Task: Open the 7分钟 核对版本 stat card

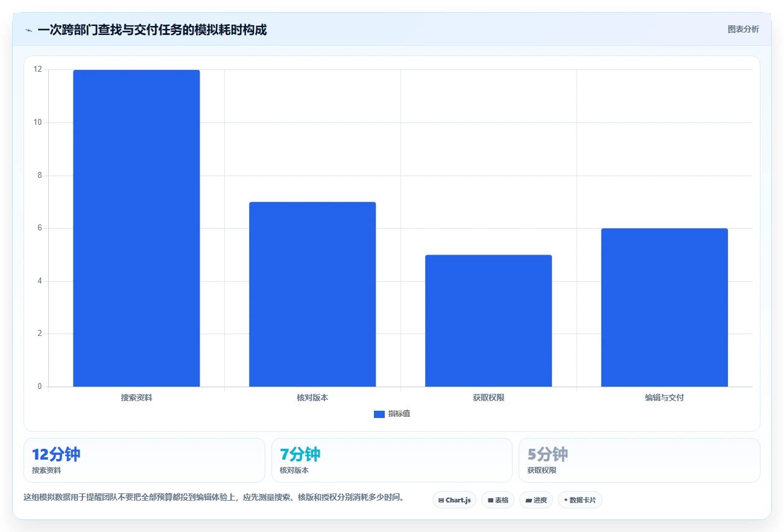Action: point(392,460)
